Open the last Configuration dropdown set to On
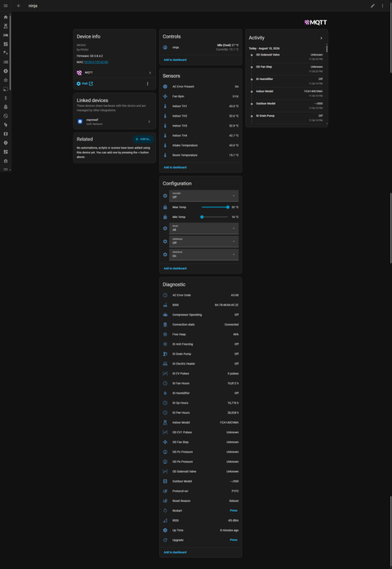This screenshot has height=569, width=392. (203, 255)
